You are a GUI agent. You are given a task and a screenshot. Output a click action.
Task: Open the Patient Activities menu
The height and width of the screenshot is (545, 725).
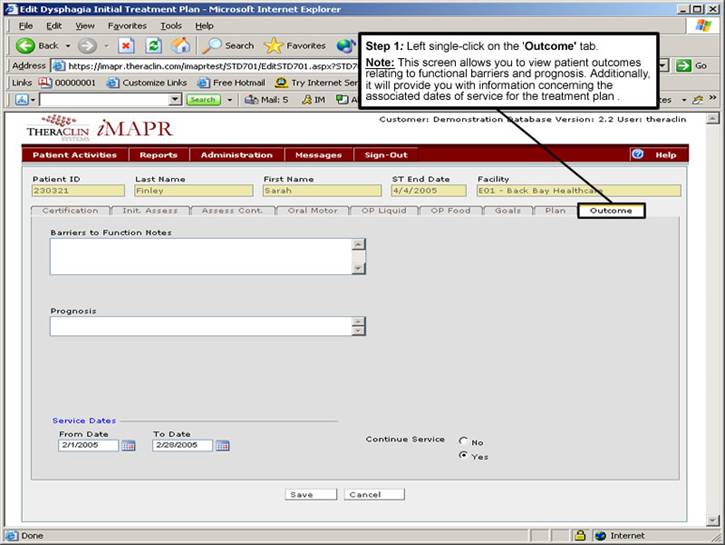[74, 155]
